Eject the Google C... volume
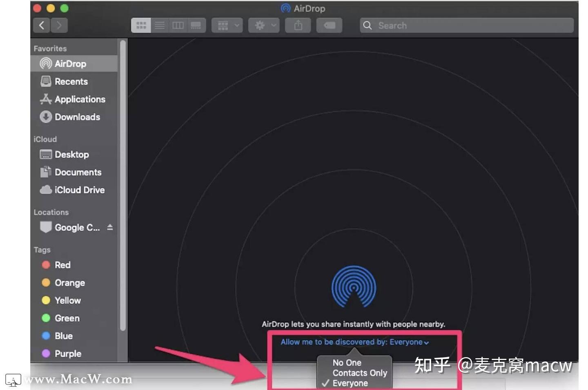588x390 pixels. coord(110,227)
